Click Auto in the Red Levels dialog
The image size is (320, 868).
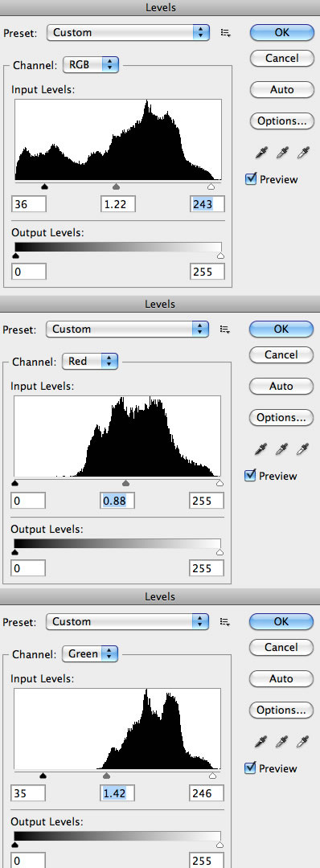281,387
